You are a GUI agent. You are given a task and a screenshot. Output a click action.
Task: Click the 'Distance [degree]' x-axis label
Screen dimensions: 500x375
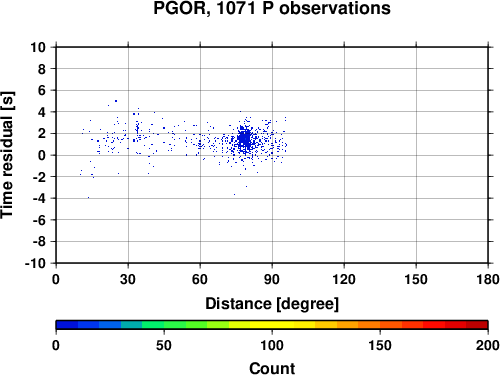coord(272,304)
